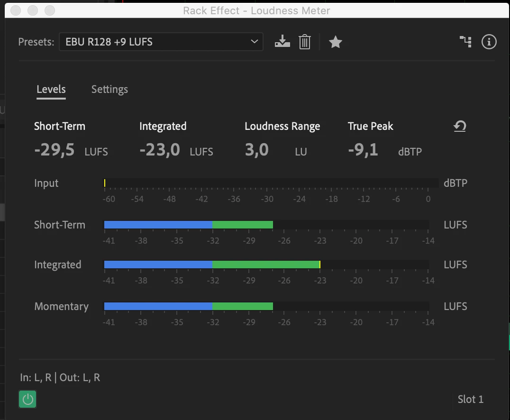
Task: Reset the loudness measurements
Action: point(460,126)
